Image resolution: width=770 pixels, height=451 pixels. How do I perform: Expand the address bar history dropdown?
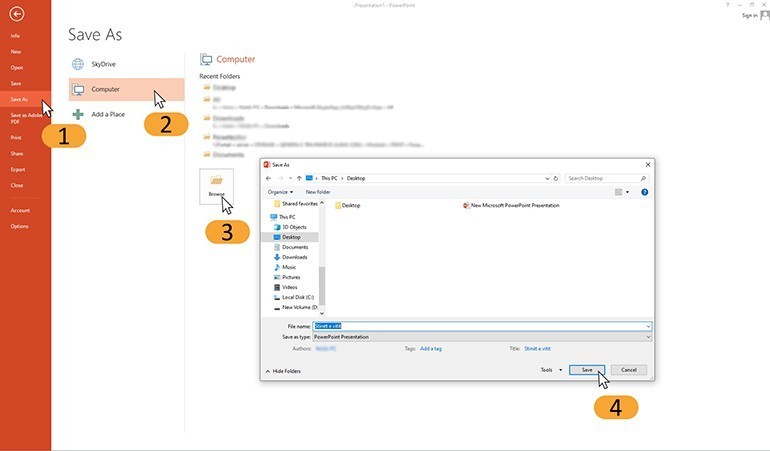coord(547,178)
